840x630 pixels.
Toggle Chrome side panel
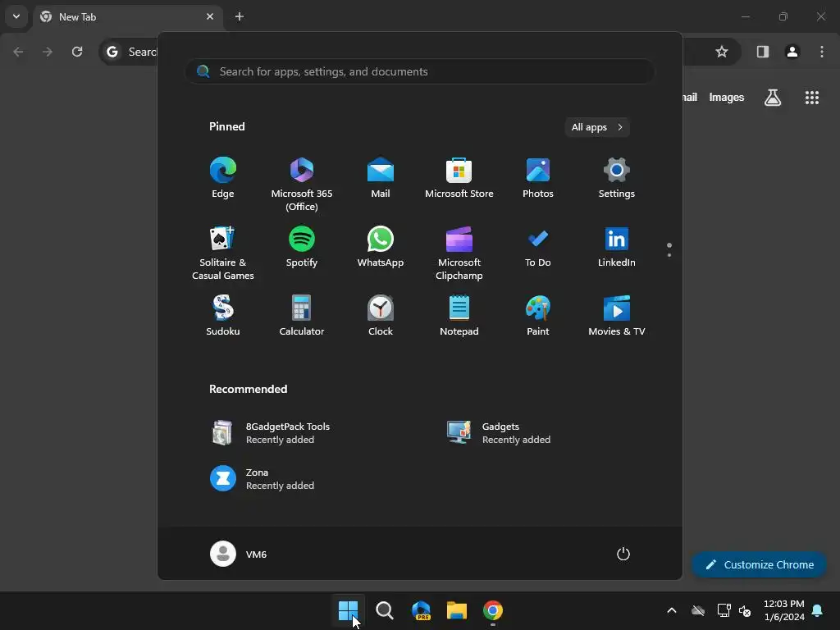[763, 52]
